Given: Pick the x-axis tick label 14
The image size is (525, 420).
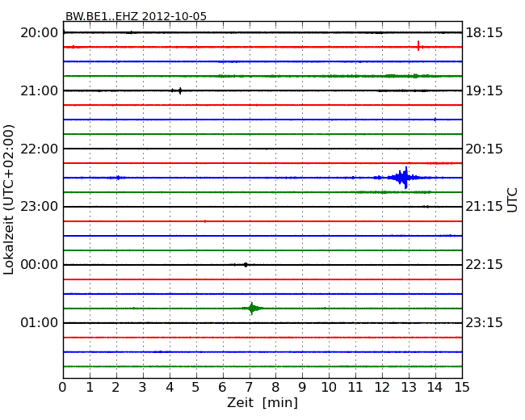Looking at the screenshot, I should pos(435,387).
